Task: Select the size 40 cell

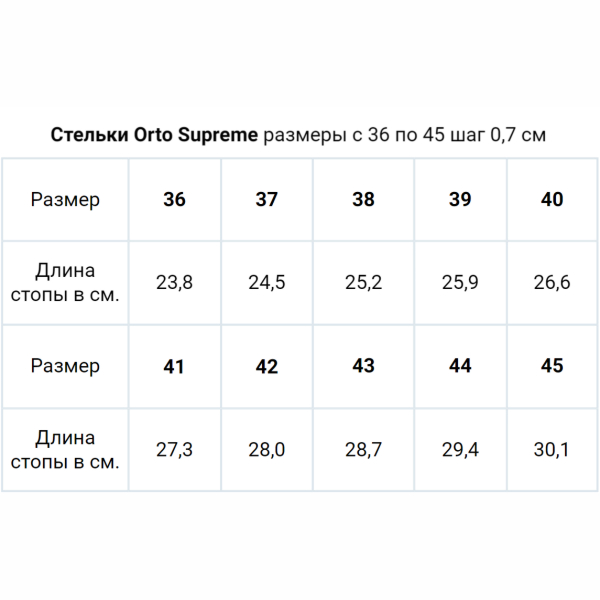Action: pos(552,199)
